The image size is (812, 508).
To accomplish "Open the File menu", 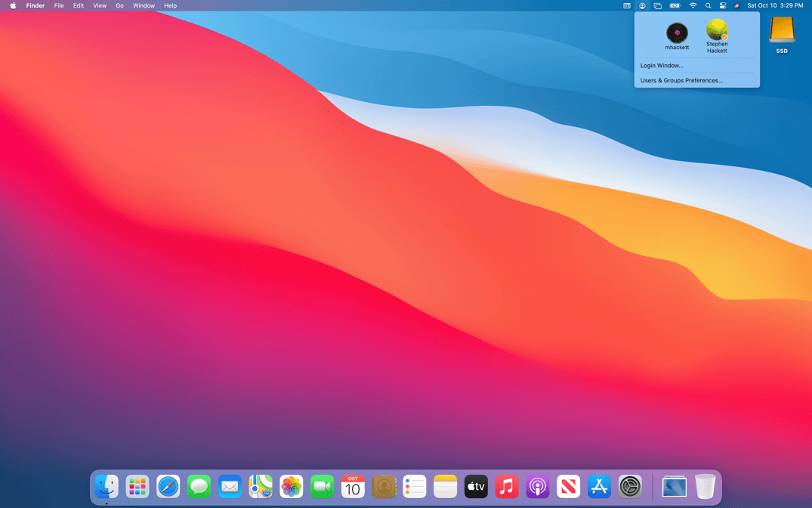I will (59, 6).
